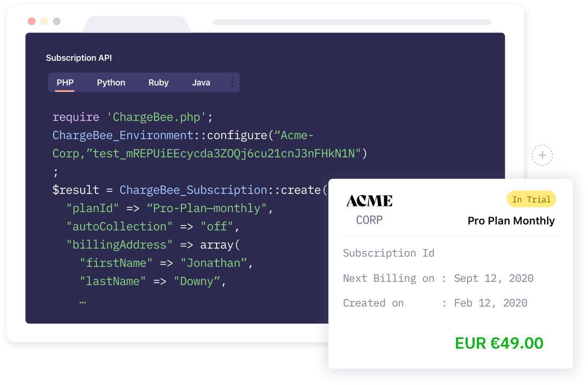The height and width of the screenshot is (385, 588).
Task: Click the code ellipsis at the bottom
Action: point(82,302)
